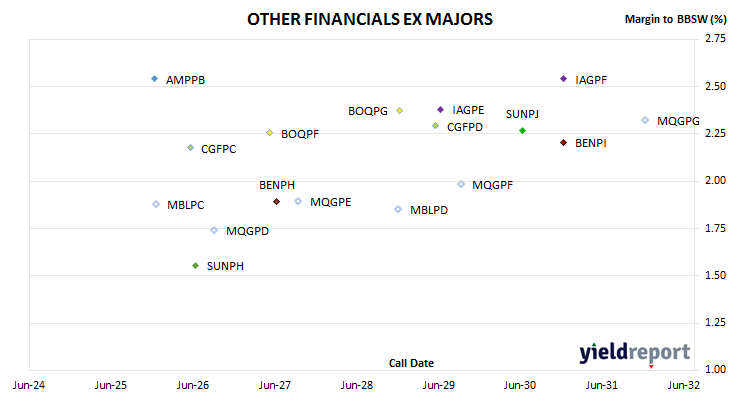Image resolution: width=730 pixels, height=399 pixels.
Task: Select the BOQPF yellow diamond marker
Action: tap(269, 133)
